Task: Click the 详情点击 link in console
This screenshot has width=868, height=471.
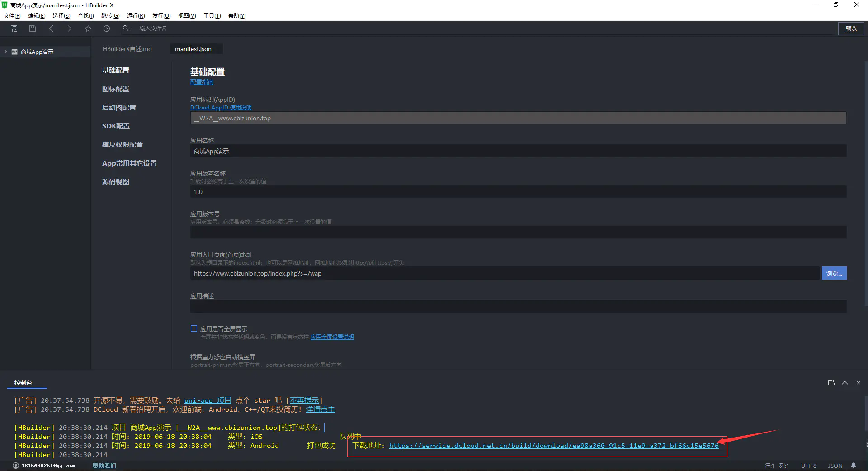Action: [x=321, y=409]
